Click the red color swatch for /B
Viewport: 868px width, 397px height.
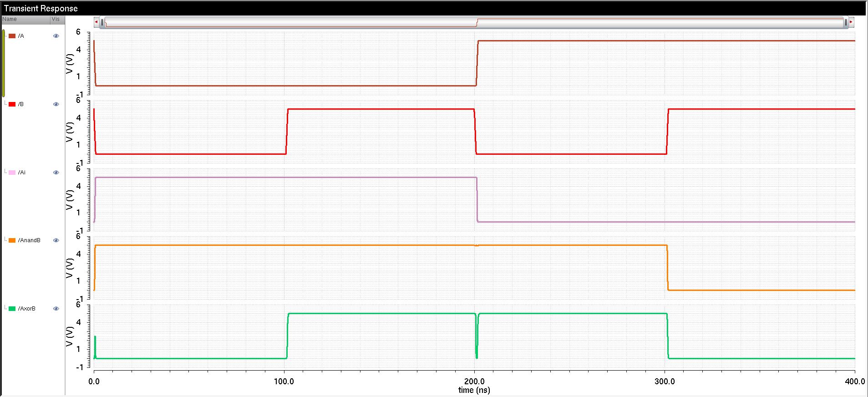click(12, 104)
